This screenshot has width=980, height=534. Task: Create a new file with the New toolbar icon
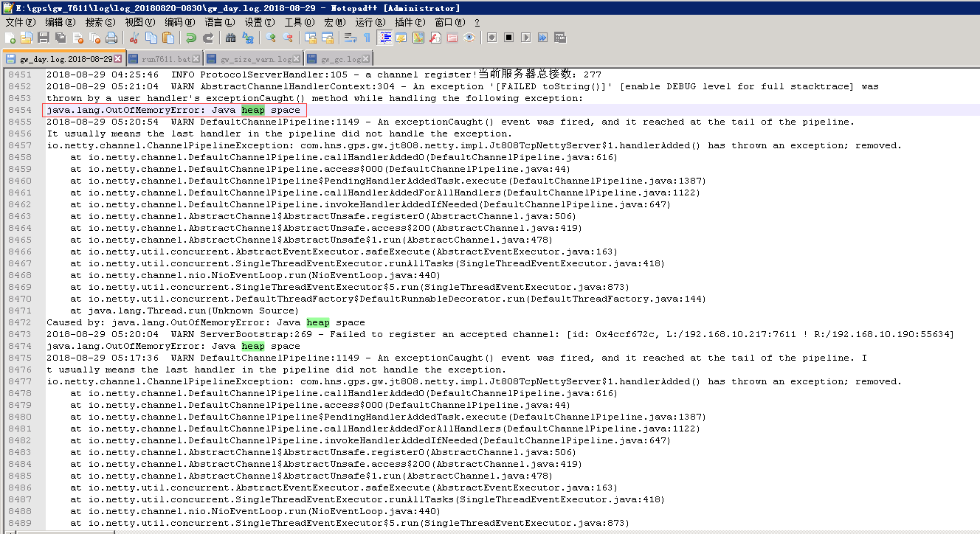point(10,38)
